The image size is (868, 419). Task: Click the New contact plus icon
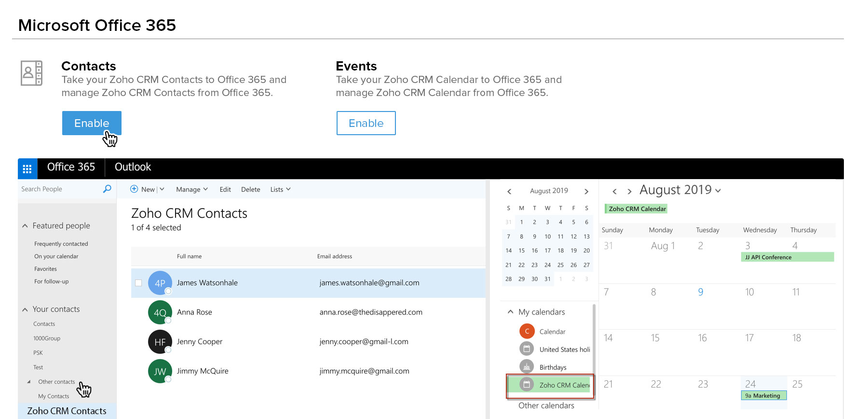134,189
